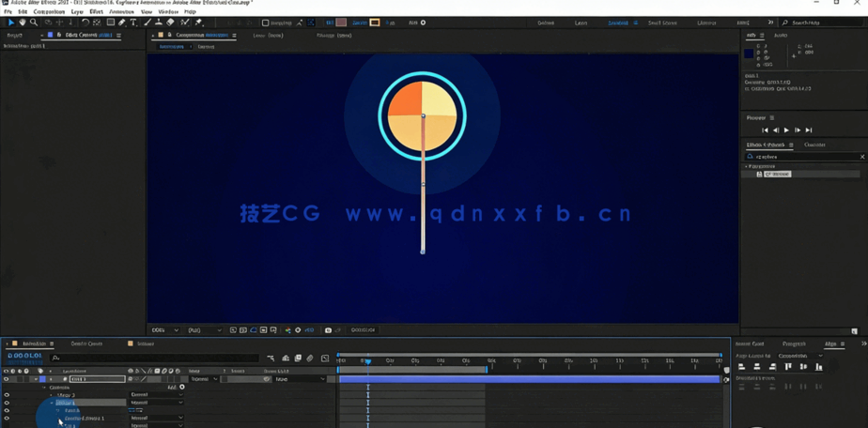Select the Hand tool in the toolbar
Image resolution: width=868 pixels, height=428 pixels.
point(23,23)
